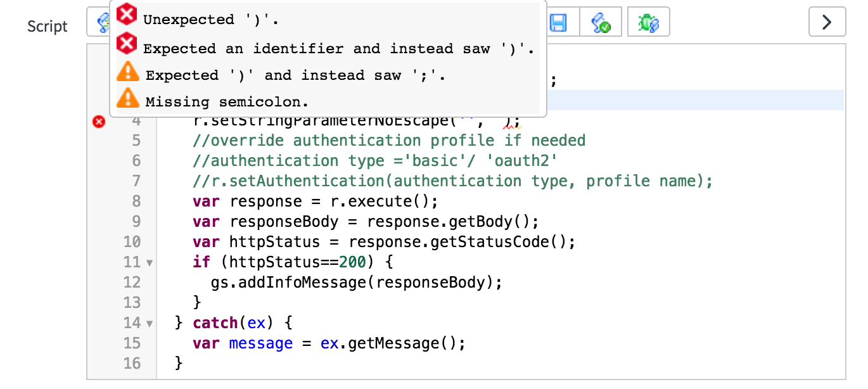This screenshot has width=868, height=389.
Task: Click the red error icon beside "Unexpected ')'."
Action: [x=127, y=15]
